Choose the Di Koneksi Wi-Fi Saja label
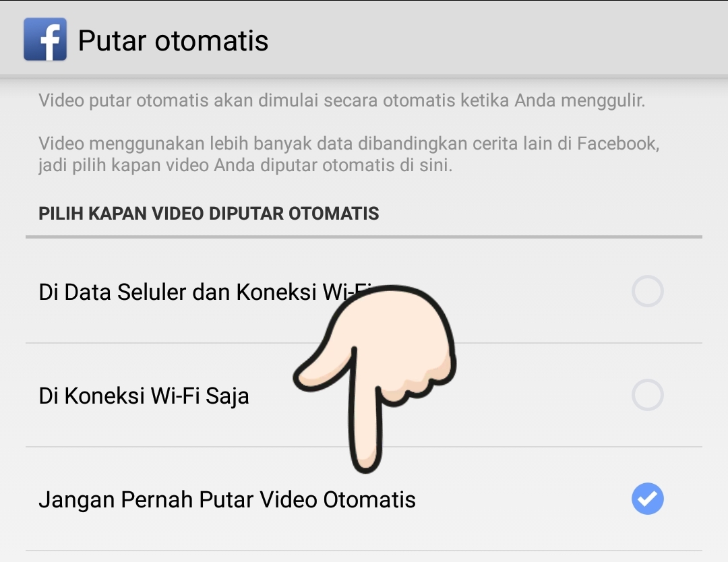 144,396
